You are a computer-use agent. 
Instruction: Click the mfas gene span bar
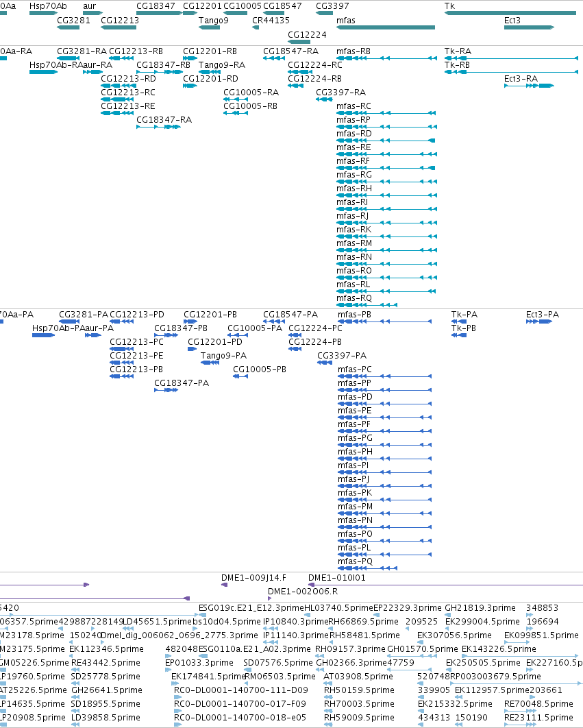click(x=386, y=27)
